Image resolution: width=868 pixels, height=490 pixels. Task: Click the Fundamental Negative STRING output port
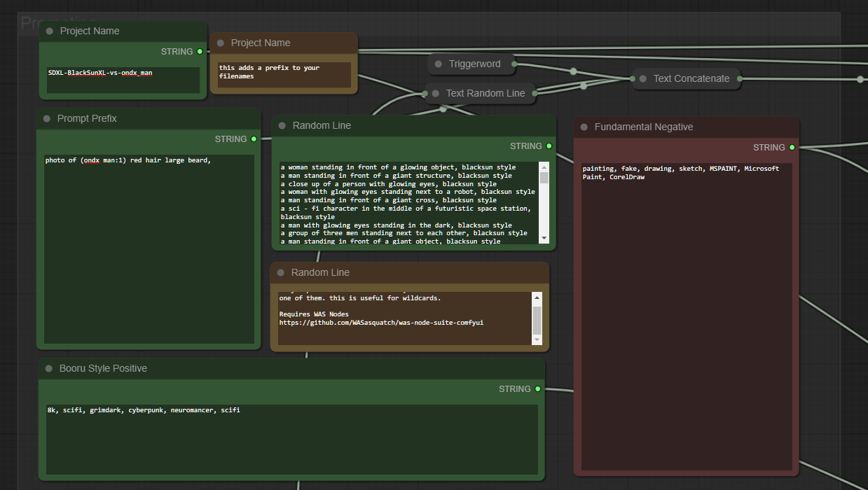coord(792,148)
